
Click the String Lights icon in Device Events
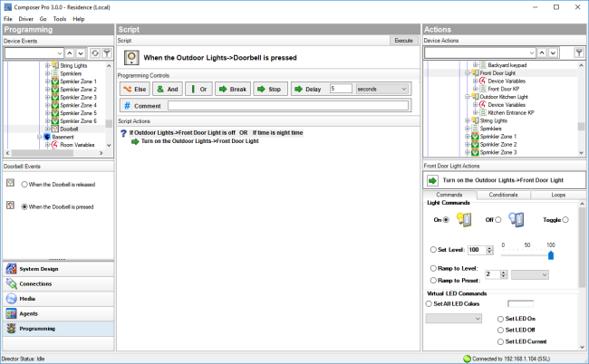55,65
